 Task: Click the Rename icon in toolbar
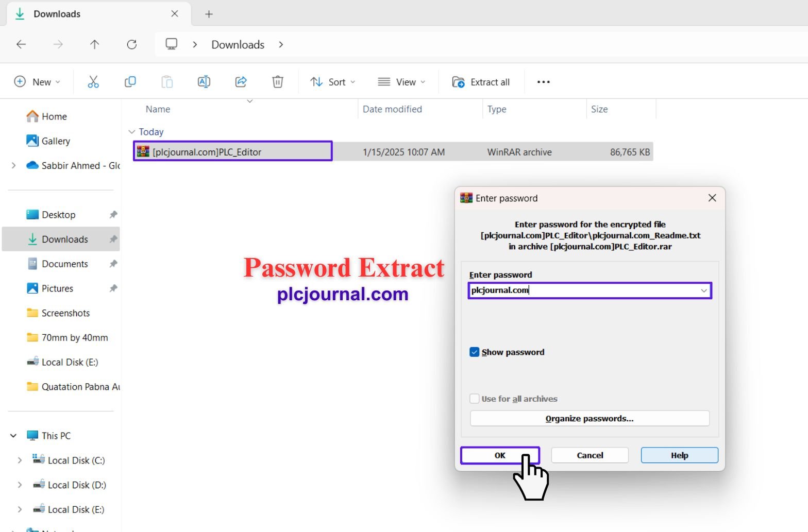click(204, 82)
